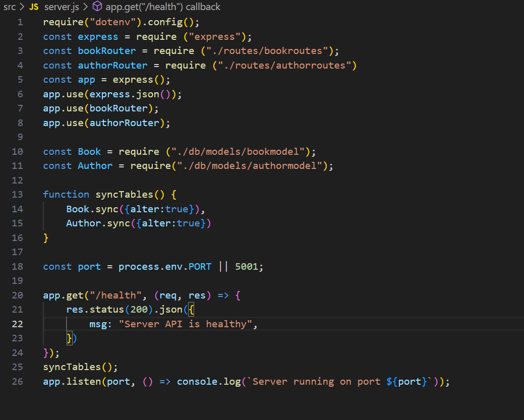Click Author.sync call on line 15
This screenshot has width=524, height=420.
pos(98,223)
